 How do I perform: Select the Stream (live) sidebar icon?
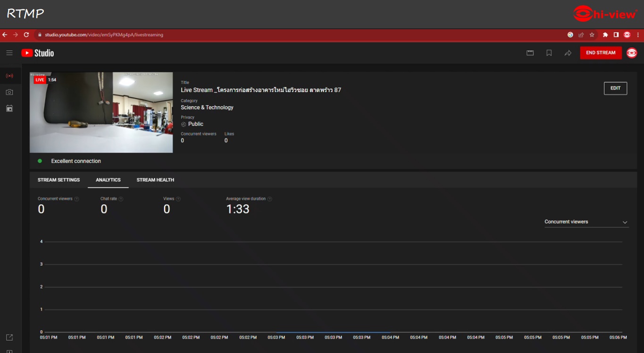tap(9, 76)
